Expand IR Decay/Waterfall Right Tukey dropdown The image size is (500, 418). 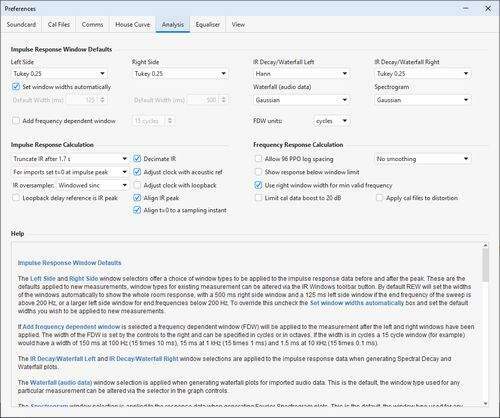[422, 74]
